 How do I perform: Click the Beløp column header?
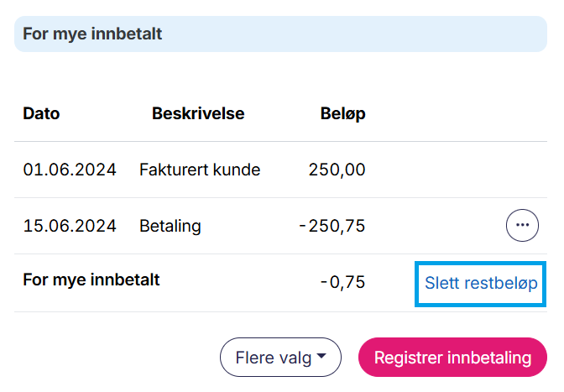point(342,113)
